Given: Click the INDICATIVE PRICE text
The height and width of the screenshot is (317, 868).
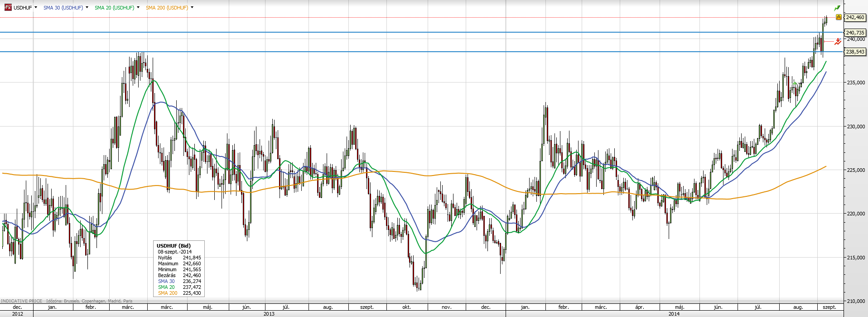Looking at the screenshot, I should [22, 301].
